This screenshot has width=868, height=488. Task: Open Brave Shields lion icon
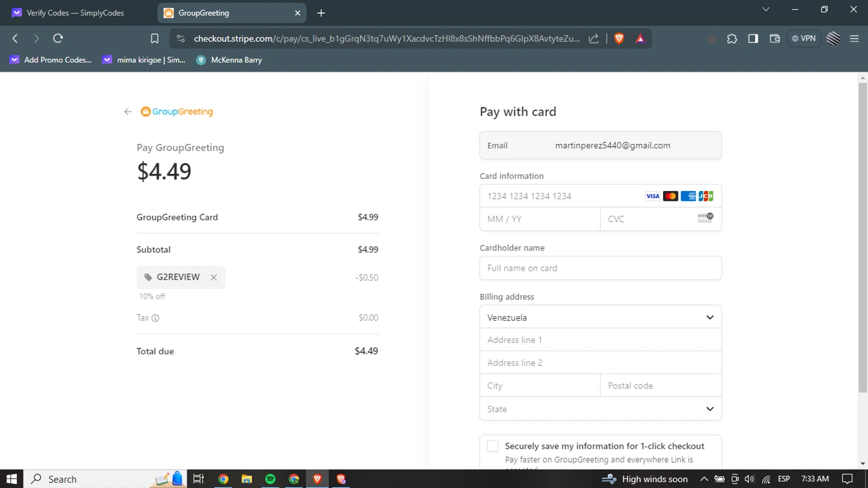click(x=619, y=38)
